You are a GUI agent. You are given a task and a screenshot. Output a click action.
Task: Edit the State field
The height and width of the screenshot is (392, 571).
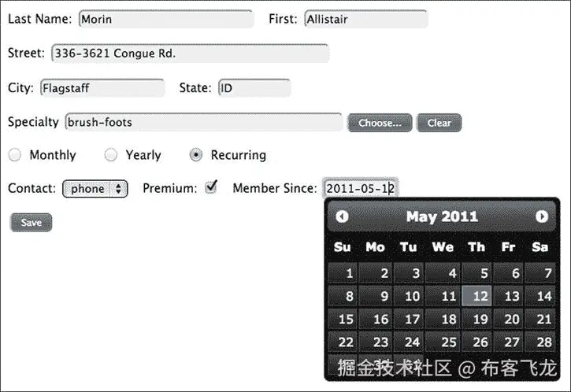pos(254,87)
